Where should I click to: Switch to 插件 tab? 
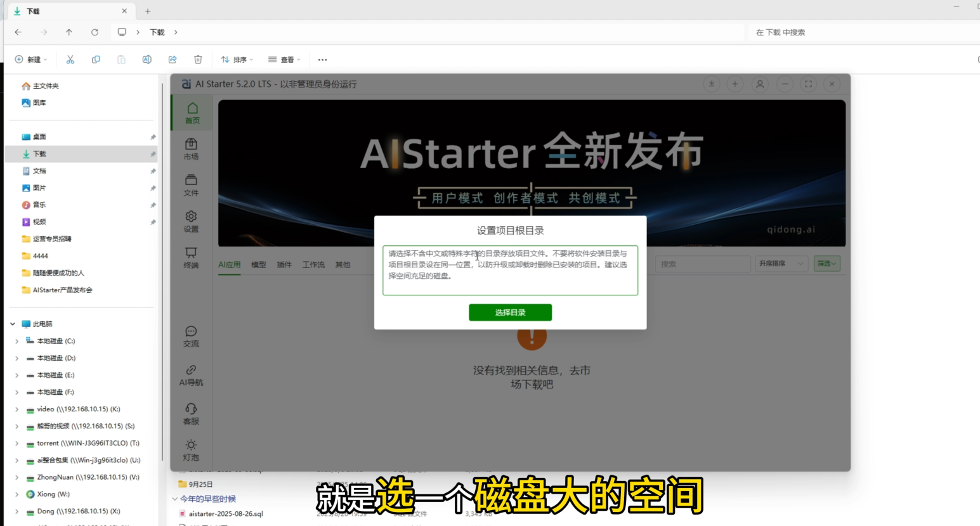click(x=284, y=265)
